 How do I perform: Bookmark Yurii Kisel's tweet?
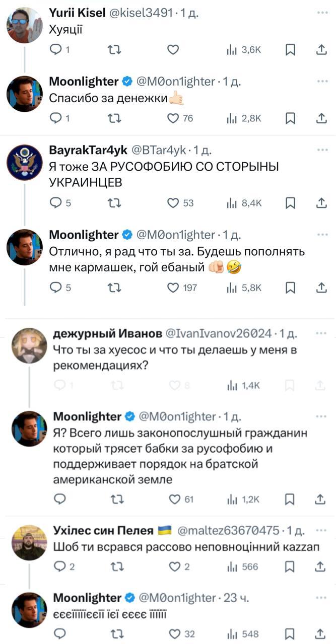[x=291, y=49]
